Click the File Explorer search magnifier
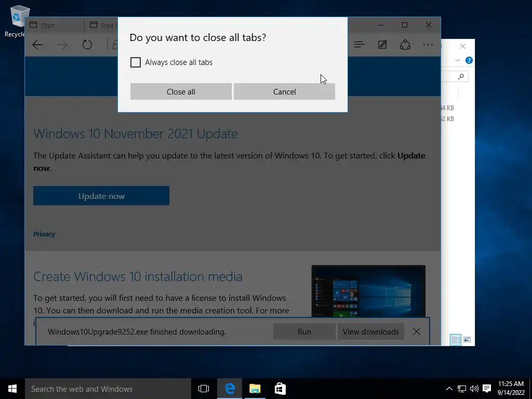Viewport: 532px width, 399px height. tap(461, 77)
